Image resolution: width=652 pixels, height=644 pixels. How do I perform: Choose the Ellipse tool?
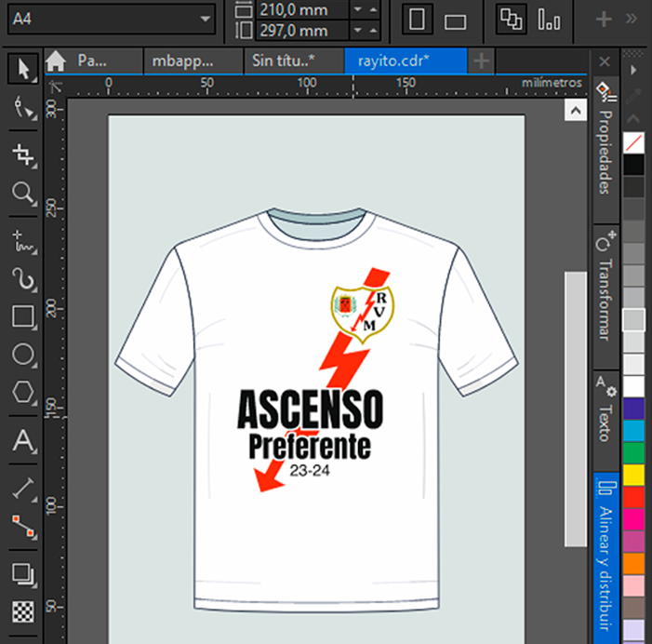(x=23, y=356)
